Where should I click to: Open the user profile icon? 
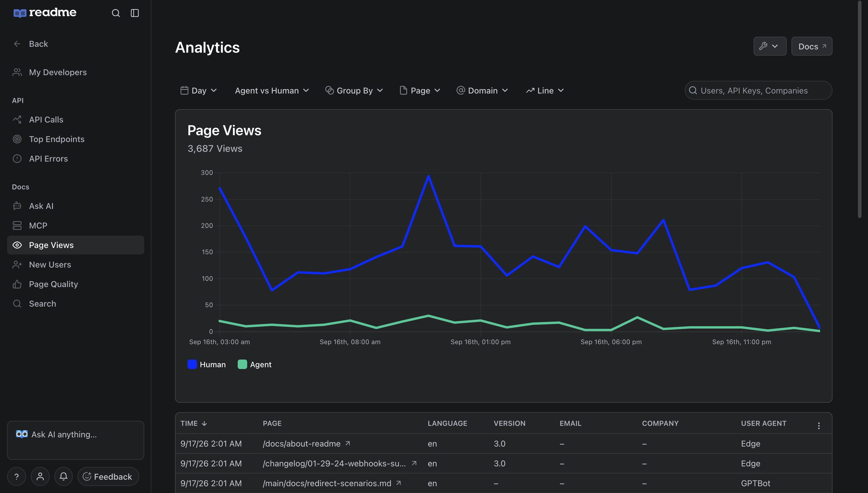click(40, 476)
